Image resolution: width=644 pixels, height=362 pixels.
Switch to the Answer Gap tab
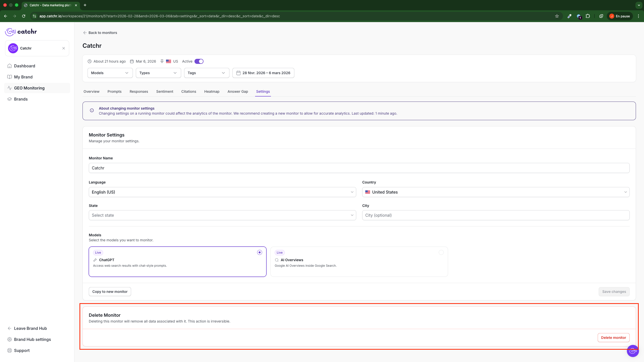237,92
